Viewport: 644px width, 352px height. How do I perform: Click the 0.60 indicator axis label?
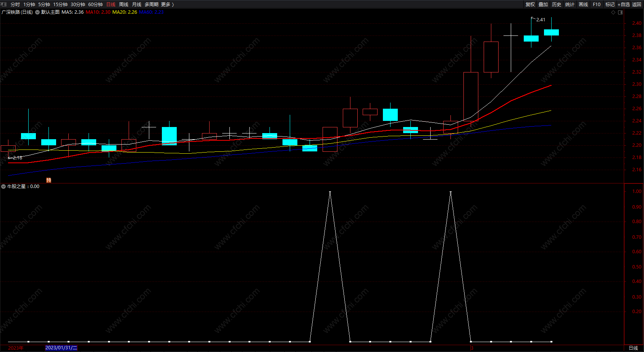[637, 252]
